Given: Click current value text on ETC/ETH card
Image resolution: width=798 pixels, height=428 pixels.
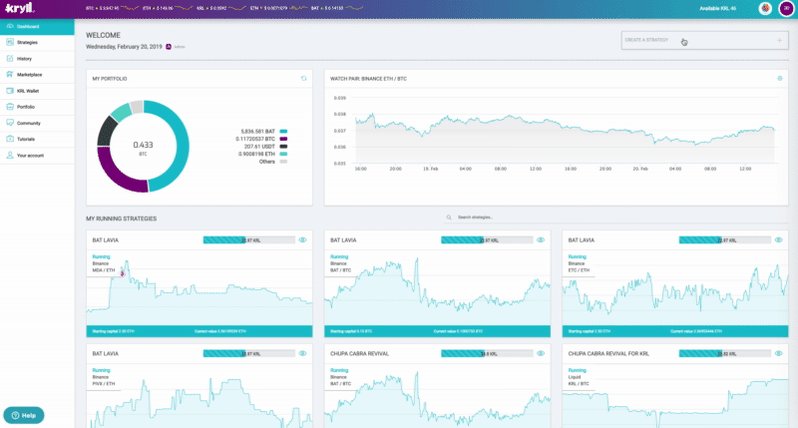Looking at the screenshot, I should click(696, 331).
